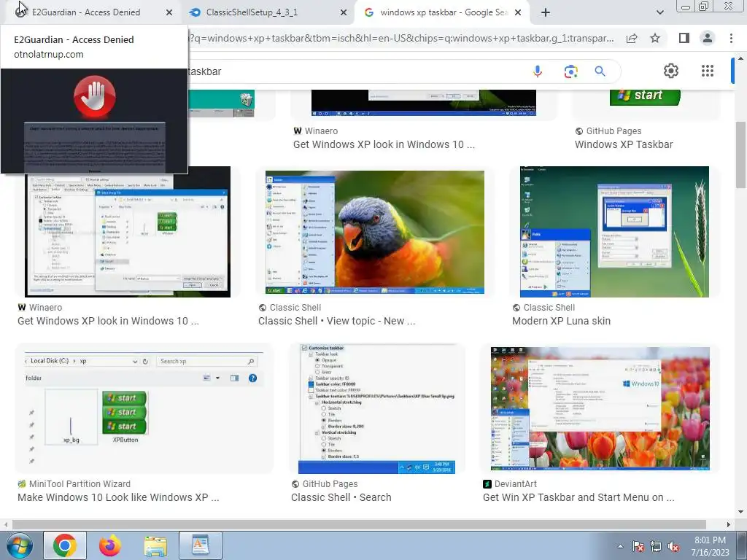747x560 pixels.
Task: Click the DeviantArt source label
Action: (516, 484)
